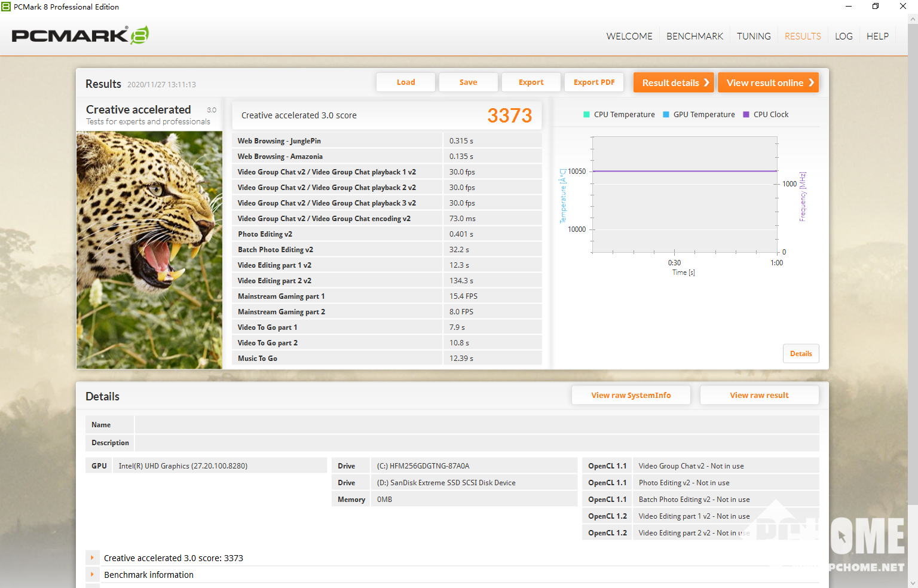The height and width of the screenshot is (588, 918).
Task: Expand Creative accelerated 3.0 score section
Action: [92, 558]
